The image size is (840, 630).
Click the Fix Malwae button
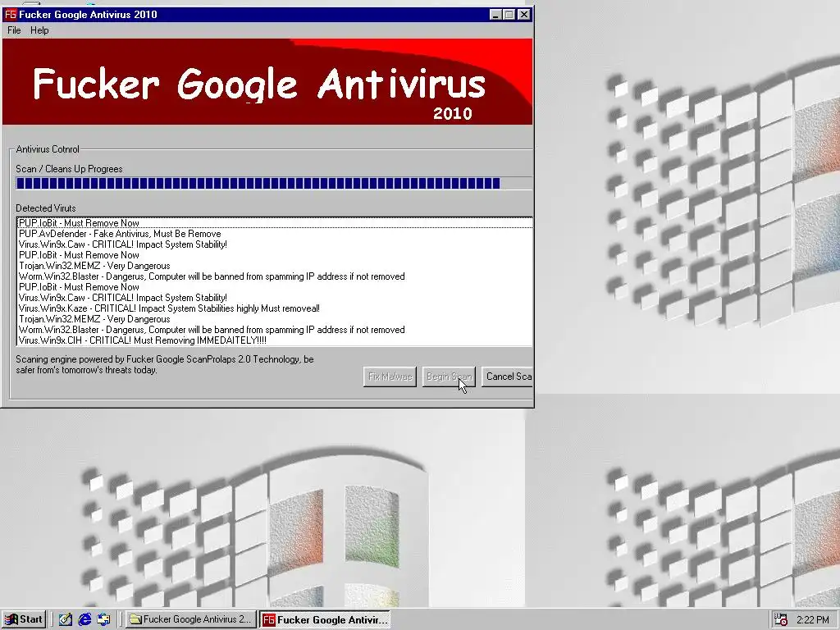click(390, 377)
